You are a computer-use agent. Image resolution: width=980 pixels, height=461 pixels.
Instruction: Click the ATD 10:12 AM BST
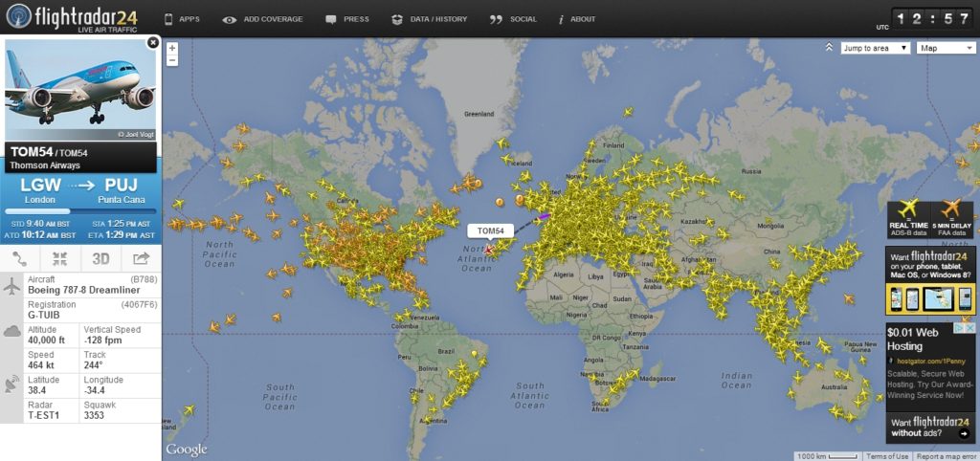40,235
